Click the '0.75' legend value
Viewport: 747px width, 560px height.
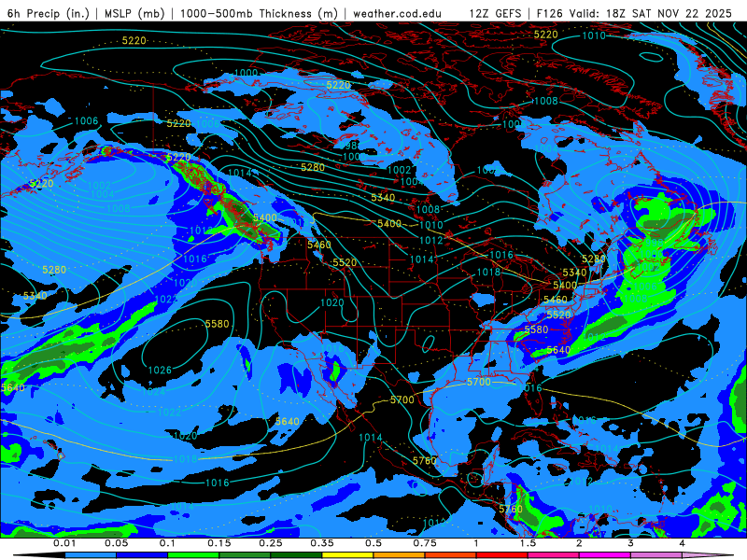coord(425,543)
